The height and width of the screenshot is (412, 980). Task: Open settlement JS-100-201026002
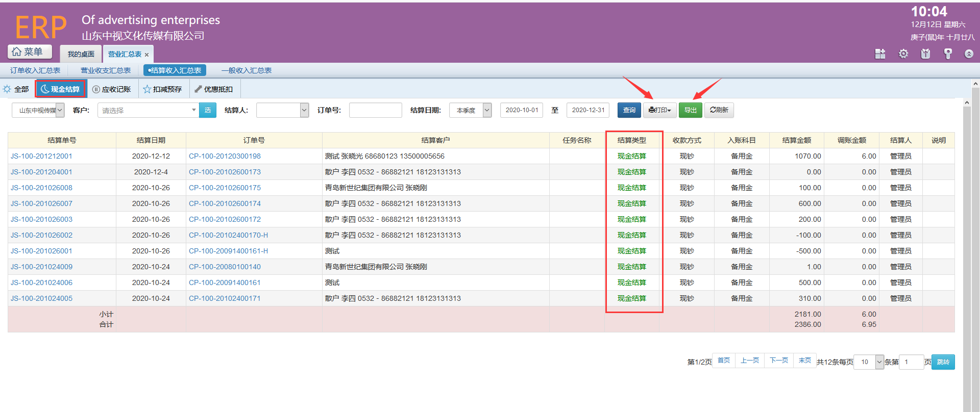[41, 235]
